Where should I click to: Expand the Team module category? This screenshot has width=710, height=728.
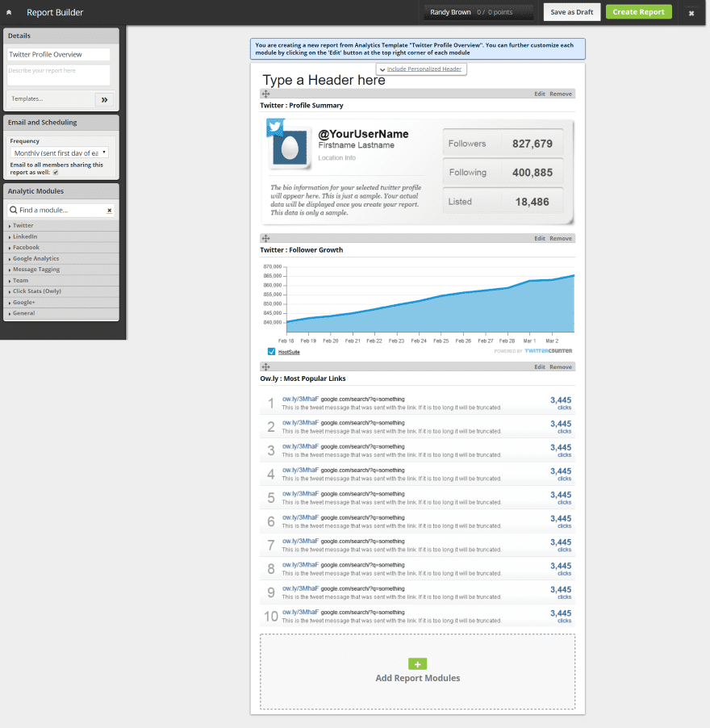click(61, 280)
